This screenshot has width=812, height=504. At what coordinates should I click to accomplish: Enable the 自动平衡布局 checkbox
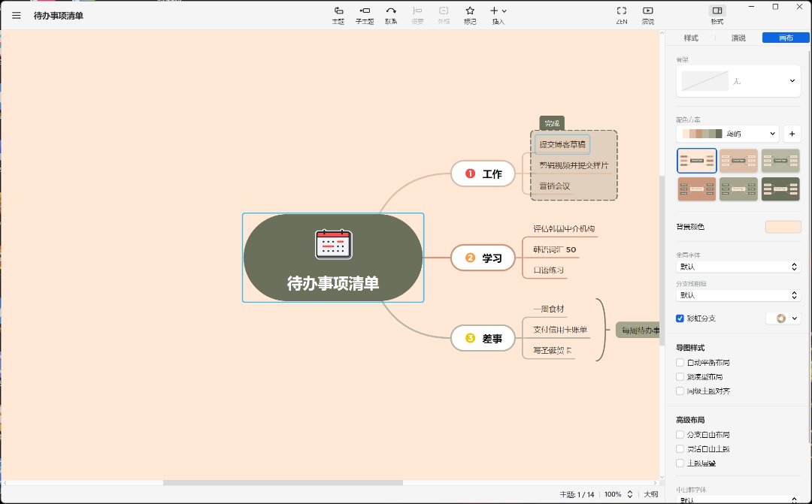click(680, 363)
